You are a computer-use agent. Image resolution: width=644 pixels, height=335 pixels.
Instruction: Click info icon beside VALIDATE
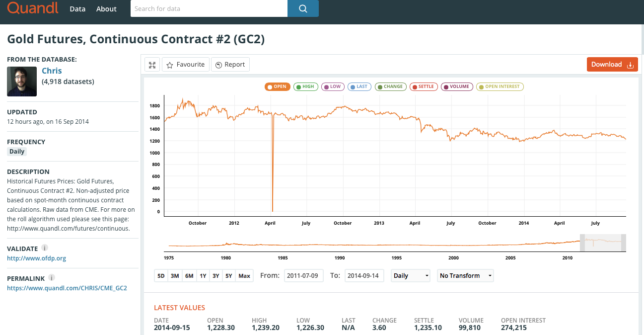click(x=45, y=248)
